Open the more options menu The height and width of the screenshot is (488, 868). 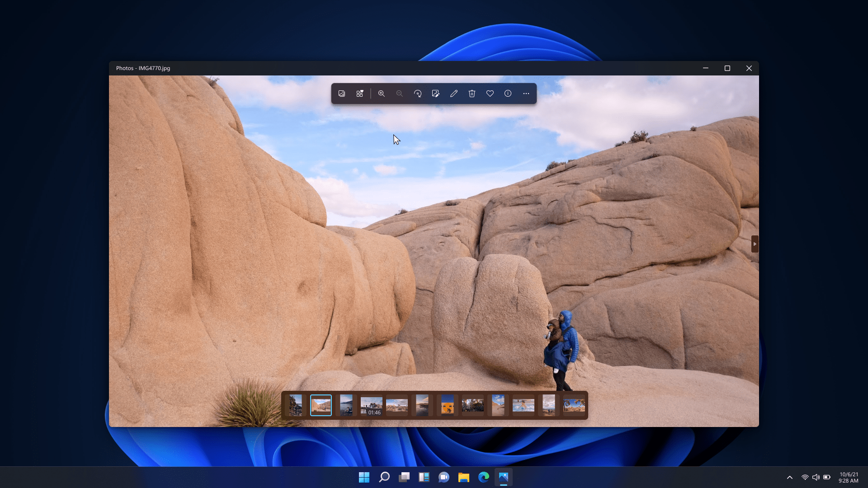526,94
